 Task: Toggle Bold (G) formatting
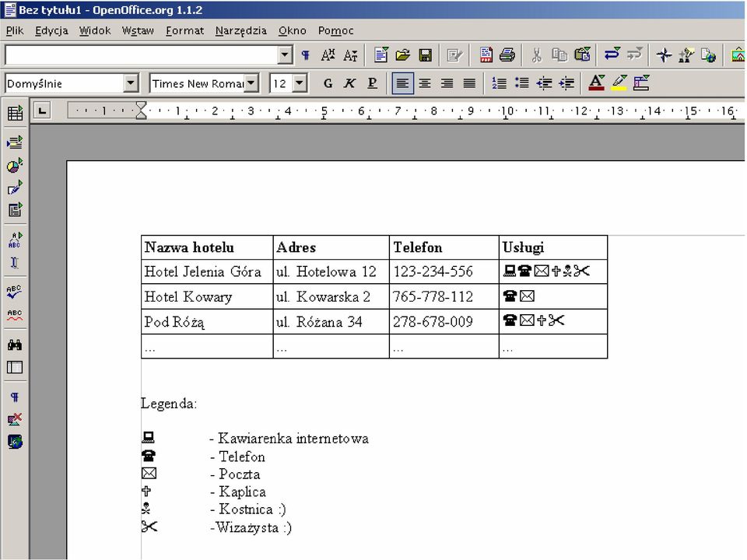[328, 83]
